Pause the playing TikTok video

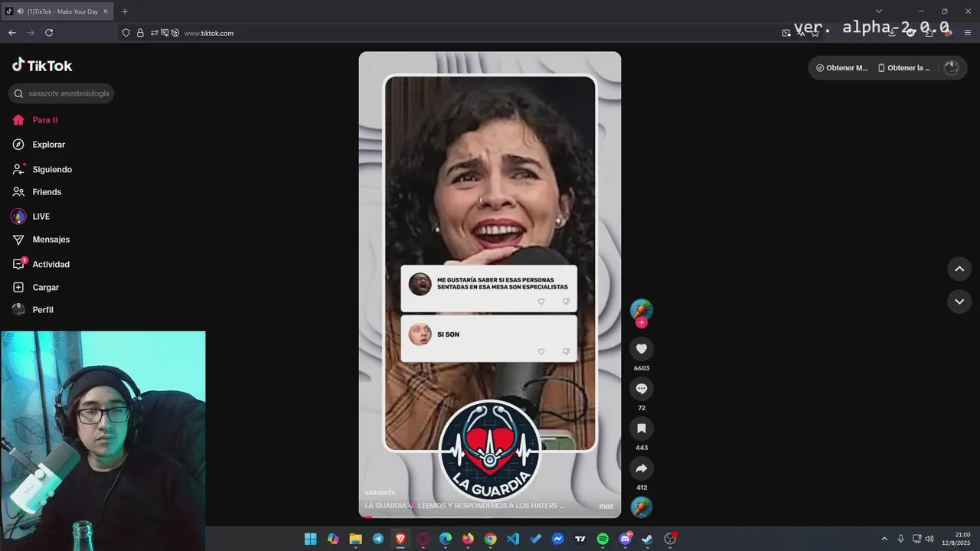pos(490,285)
